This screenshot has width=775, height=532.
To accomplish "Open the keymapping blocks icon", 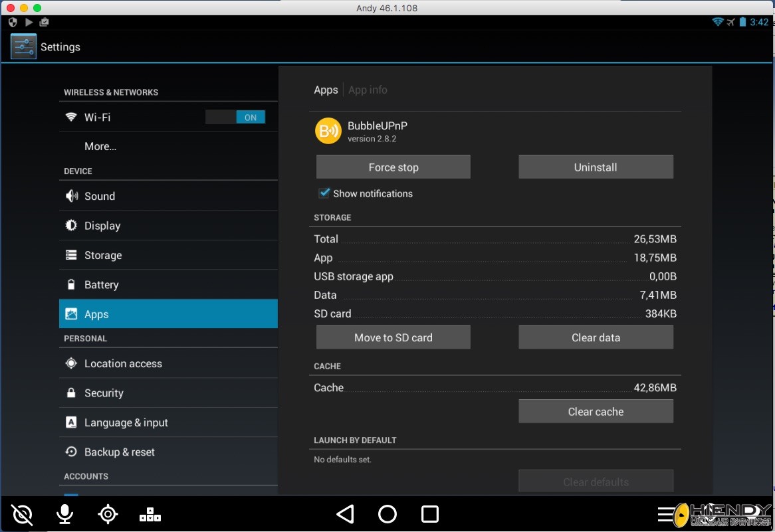I will [150, 514].
